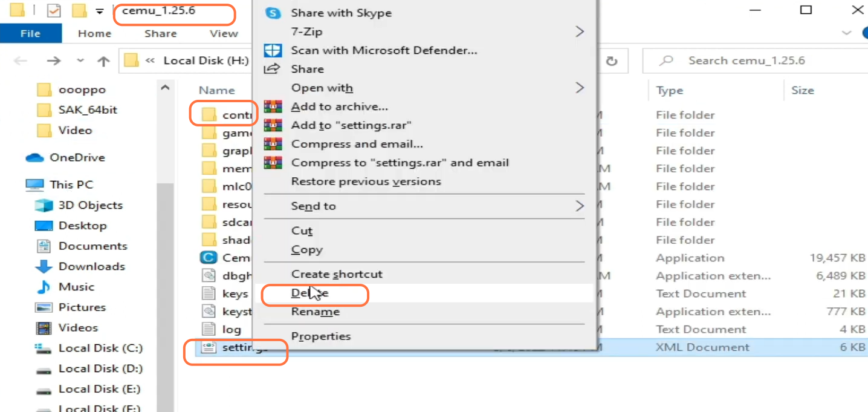Select Compress to "settings.rar" and email
The width and height of the screenshot is (868, 412).
tap(400, 163)
